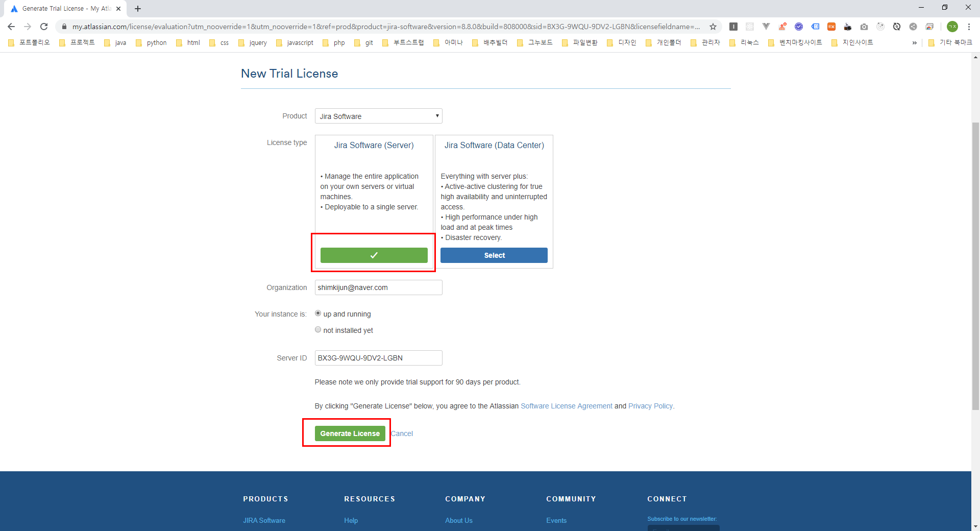Open the php bookmark folder

click(334, 42)
